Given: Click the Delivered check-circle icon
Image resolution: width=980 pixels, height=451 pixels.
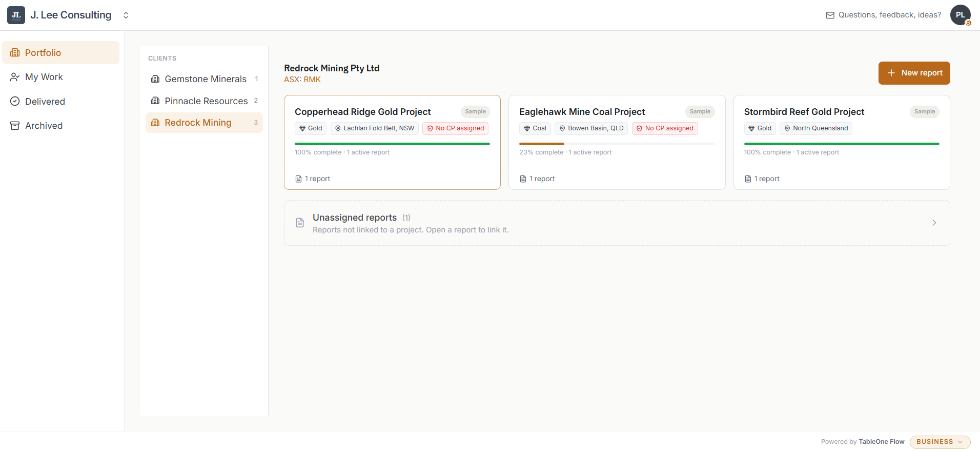Looking at the screenshot, I should (x=15, y=101).
